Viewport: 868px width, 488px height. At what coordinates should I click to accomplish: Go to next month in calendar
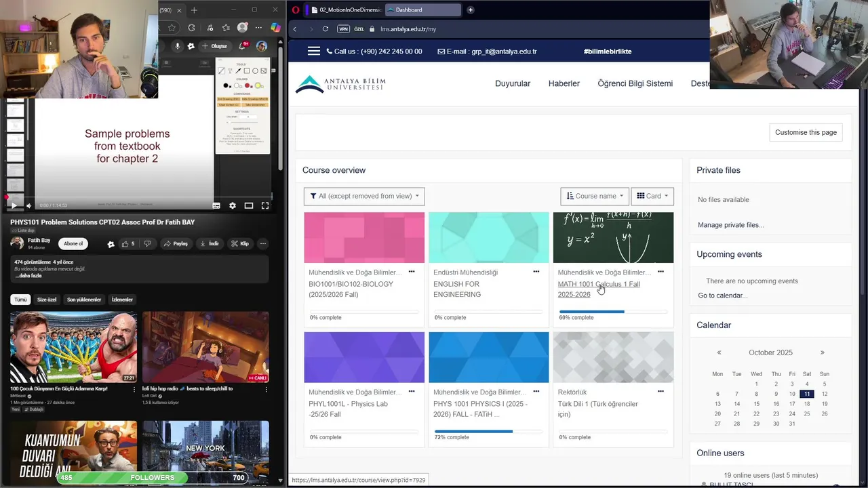click(823, 352)
